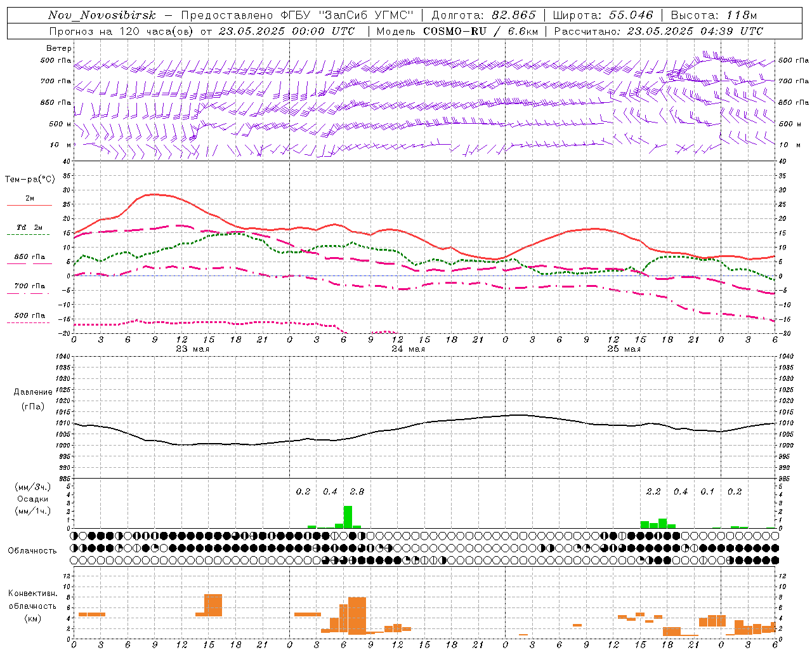Click the "(мм/3ч.)" precipitation unit label
Viewport: 812px width, 650px height.
pyautogui.click(x=33, y=487)
